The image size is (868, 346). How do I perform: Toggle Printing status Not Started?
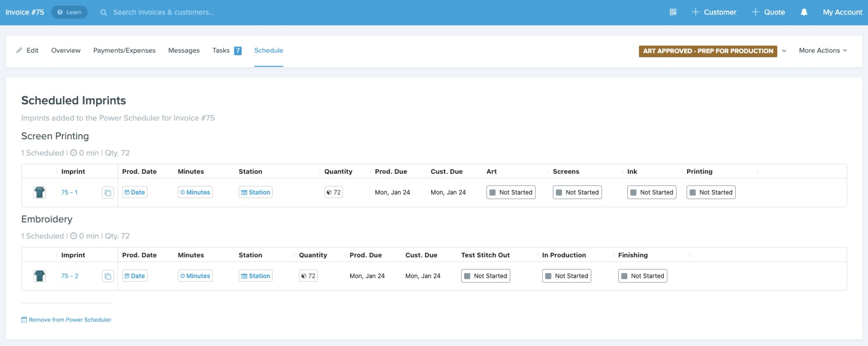point(711,193)
